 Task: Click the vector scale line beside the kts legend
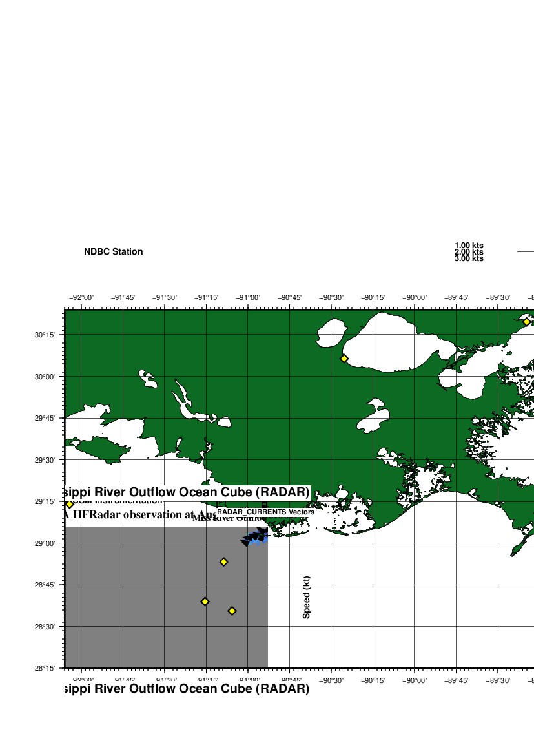click(525, 252)
